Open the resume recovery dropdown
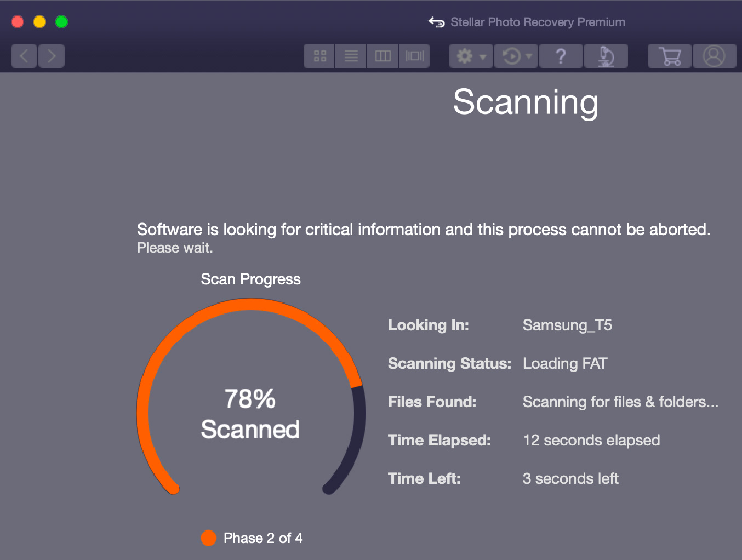 coord(517,56)
